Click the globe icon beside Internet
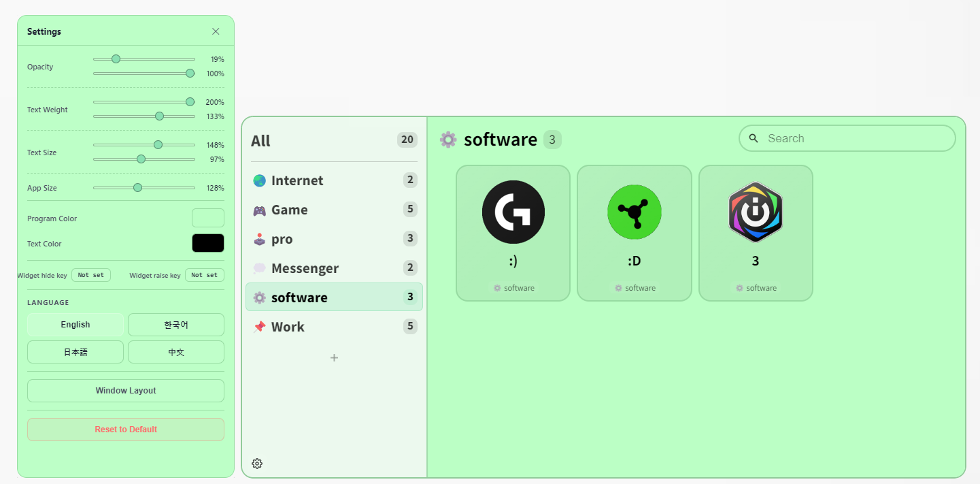 [259, 180]
